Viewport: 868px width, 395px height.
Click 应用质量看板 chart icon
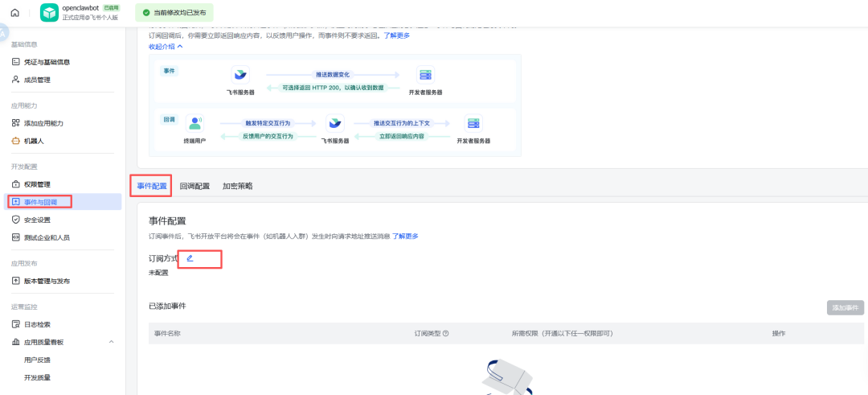coord(15,342)
